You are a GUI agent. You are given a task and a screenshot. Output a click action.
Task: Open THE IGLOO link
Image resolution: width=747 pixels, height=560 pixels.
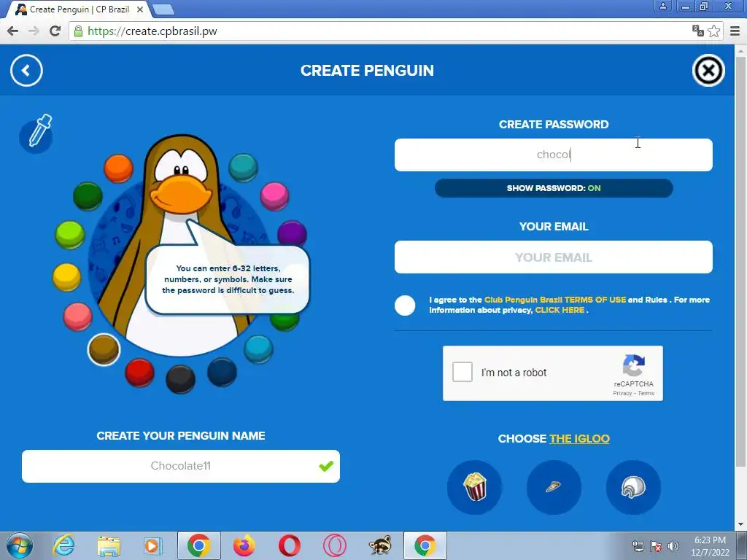click(x=579, y=438)
